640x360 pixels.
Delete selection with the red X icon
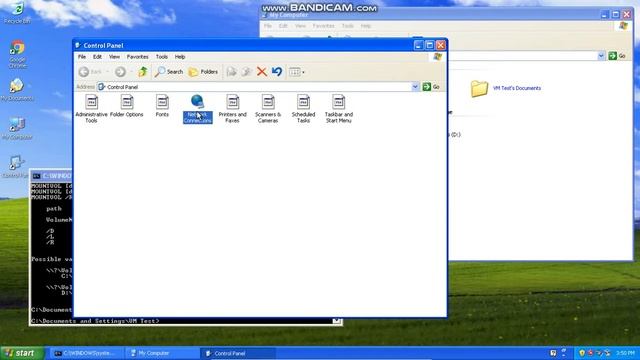[262, 72]
